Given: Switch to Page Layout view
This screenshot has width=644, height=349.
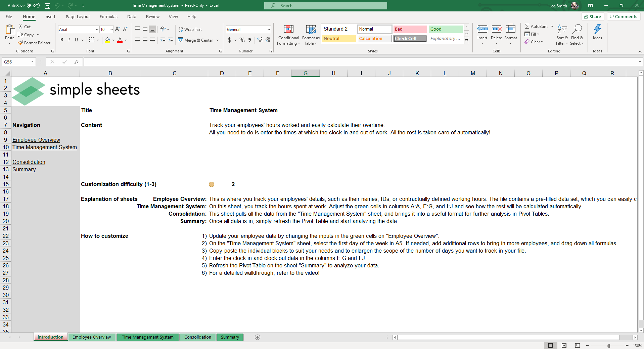Looking at the screenshot, I should (564, 346).
